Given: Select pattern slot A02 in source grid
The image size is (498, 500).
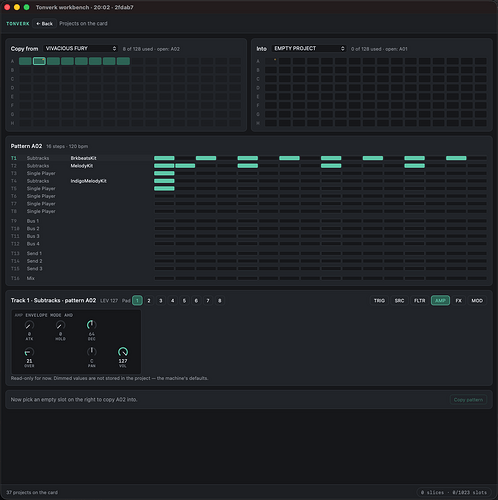Looking at the screenshot, I should click(39, 61).
